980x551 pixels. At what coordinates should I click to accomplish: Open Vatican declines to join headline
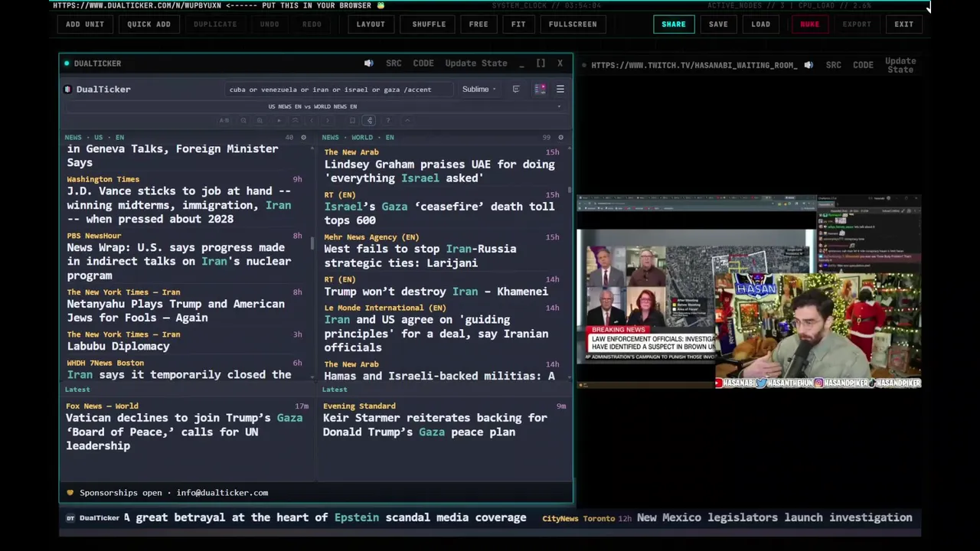(x=185, y=432)
